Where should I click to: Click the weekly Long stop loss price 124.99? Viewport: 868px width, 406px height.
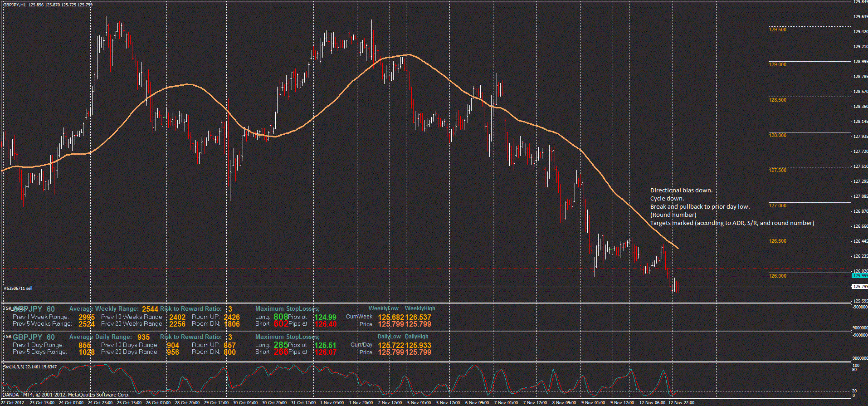[325, 318]
